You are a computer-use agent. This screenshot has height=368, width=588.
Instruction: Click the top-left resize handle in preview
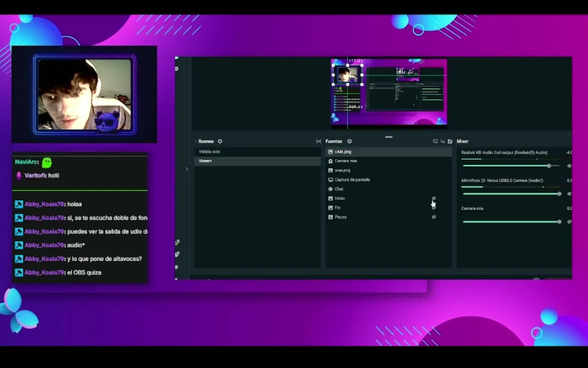click(x=333, y=65)
